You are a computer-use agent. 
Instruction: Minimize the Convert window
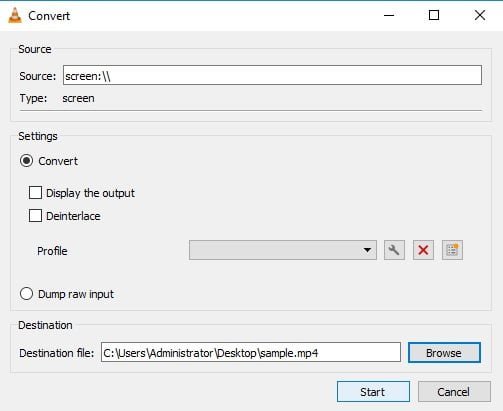click(x=389, y=15)
